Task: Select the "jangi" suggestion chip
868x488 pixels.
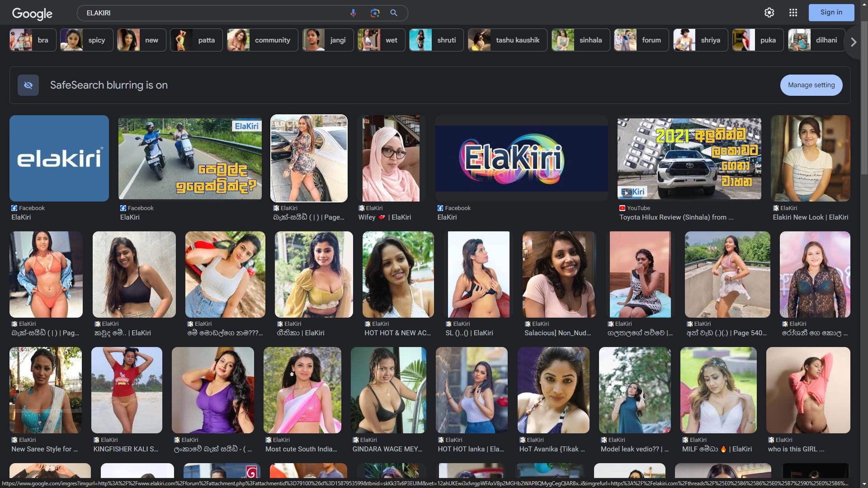Action: coord(328,40)
